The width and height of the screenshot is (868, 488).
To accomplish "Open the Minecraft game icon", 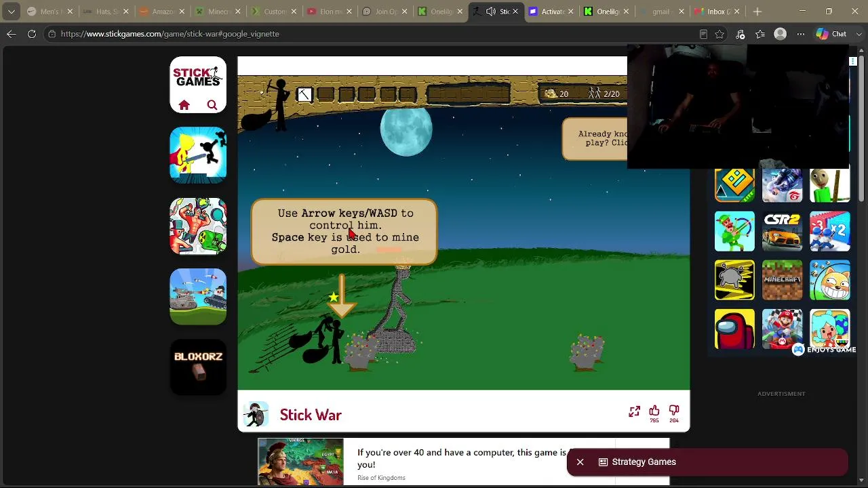I will point(782,280).
